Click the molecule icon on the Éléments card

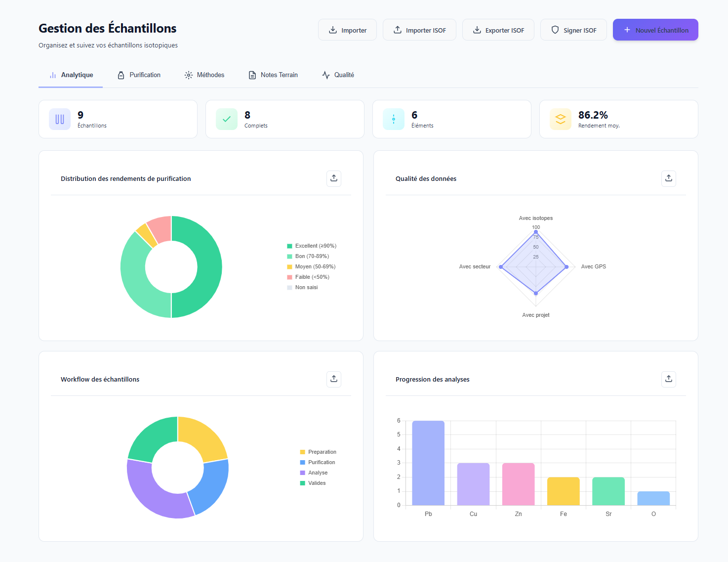393,119
